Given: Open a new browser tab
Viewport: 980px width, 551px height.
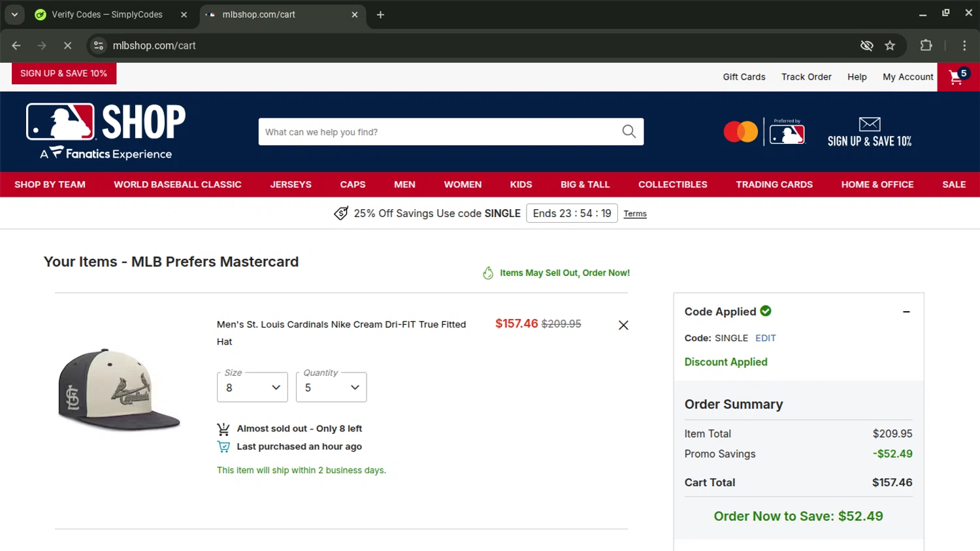Looking at the screenshot, I should click(380, 14).
